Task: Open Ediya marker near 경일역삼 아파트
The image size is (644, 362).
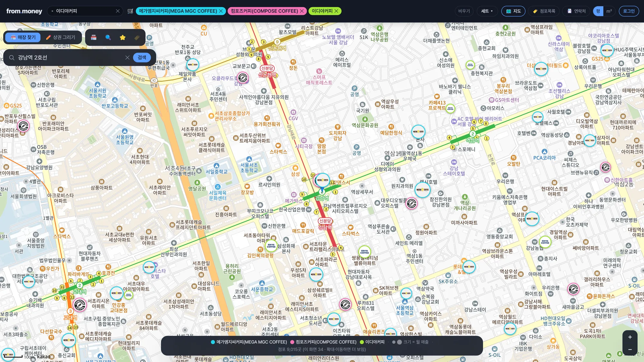Action: [545, 241]
